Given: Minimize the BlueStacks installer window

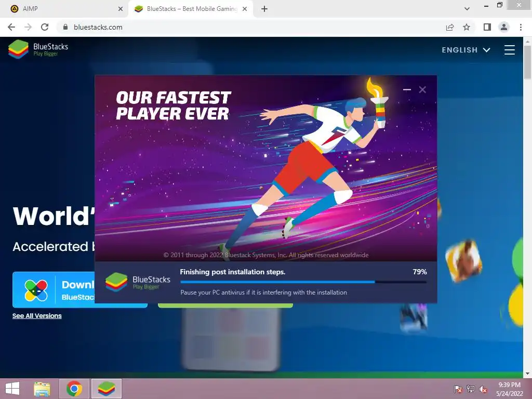Looking at the screenshot, I should tap(407, 89).
